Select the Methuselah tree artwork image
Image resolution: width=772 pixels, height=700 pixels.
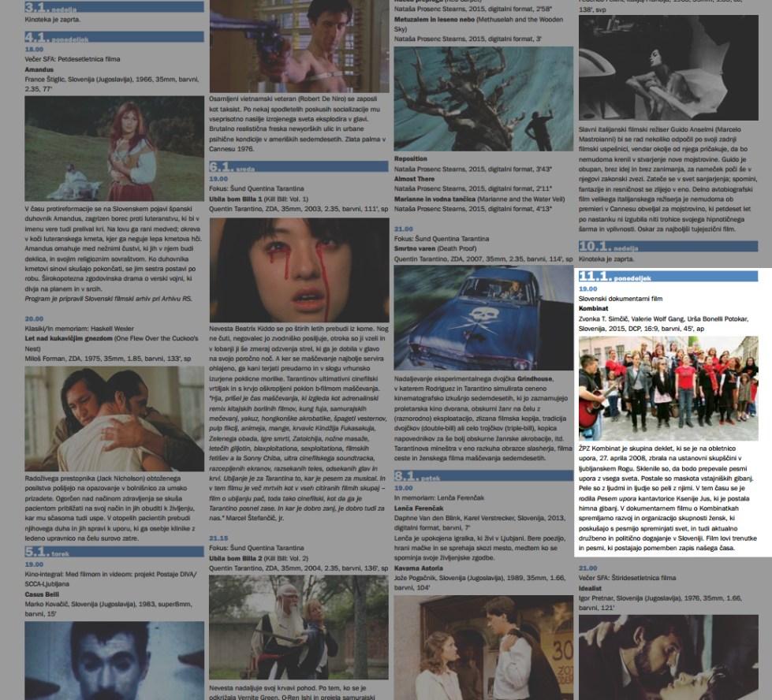click(483, 99)
